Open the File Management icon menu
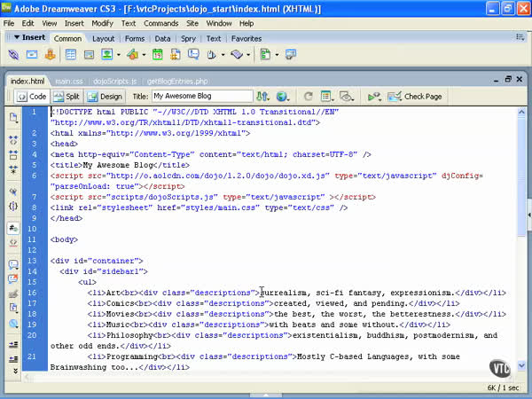This screenshot has width=532, height=399. [x=262, y=96]
